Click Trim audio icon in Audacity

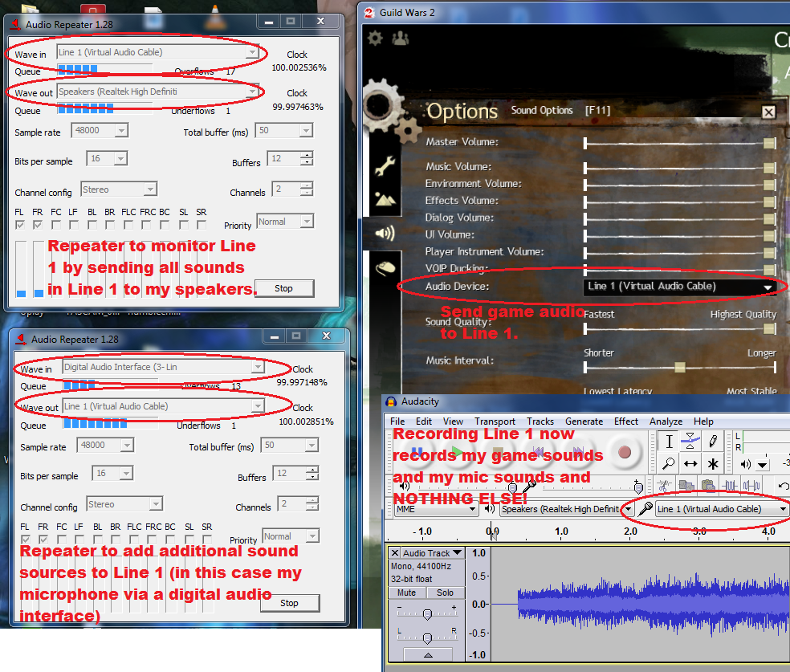click(730, 485)
